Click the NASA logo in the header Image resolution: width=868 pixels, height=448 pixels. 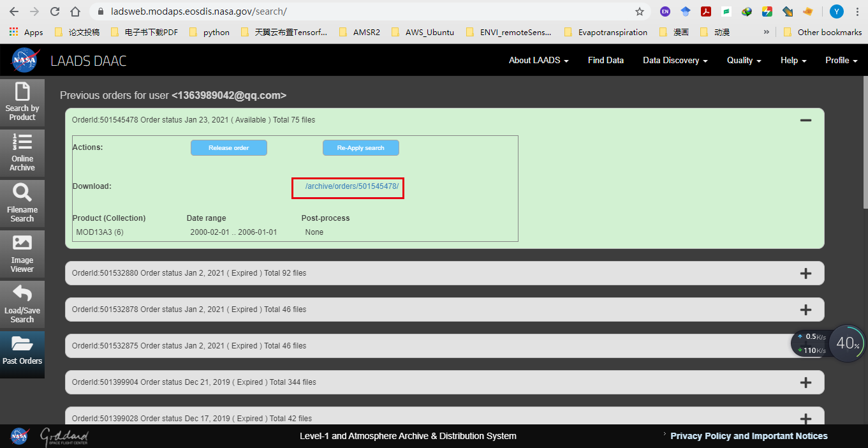click(x=24, y=59)
